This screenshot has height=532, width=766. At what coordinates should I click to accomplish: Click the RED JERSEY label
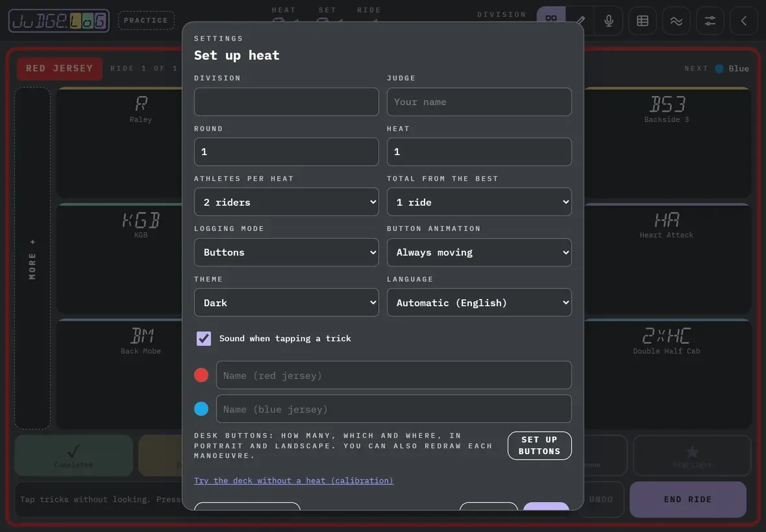coord(60,68)
